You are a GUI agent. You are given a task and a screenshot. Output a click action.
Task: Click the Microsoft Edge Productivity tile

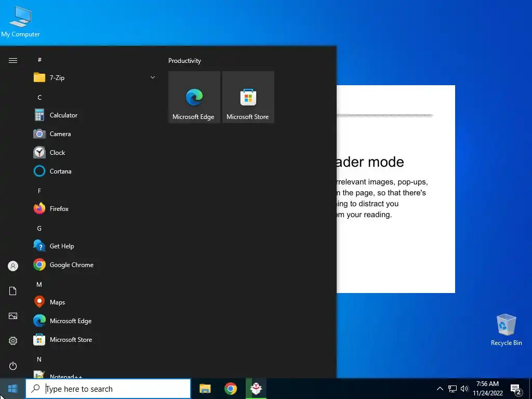194,97
